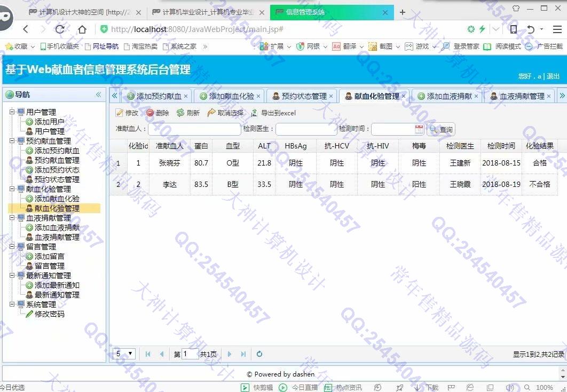Collapse the 预约献血管理 tree node
567x392 pixels.
tap(12, 140)
